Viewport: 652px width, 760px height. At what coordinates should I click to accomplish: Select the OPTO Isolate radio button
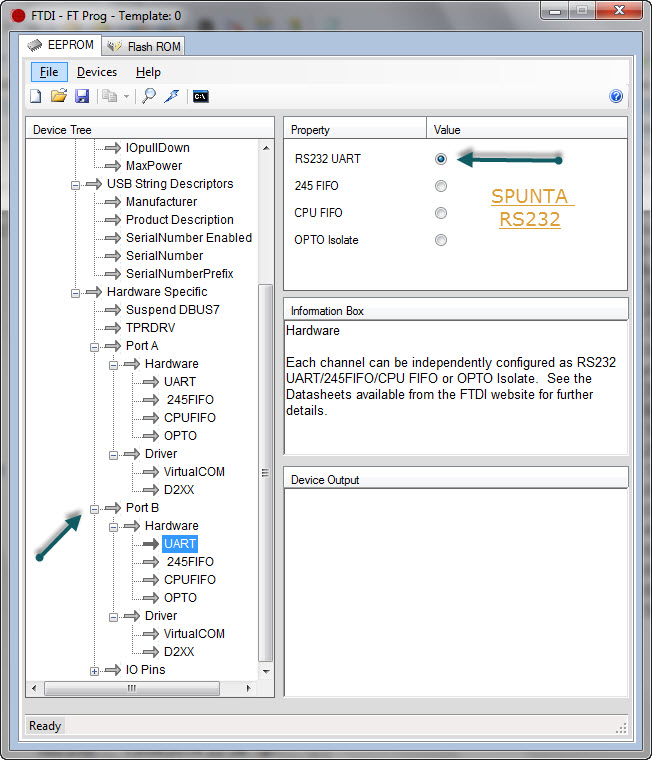(441, 240)
